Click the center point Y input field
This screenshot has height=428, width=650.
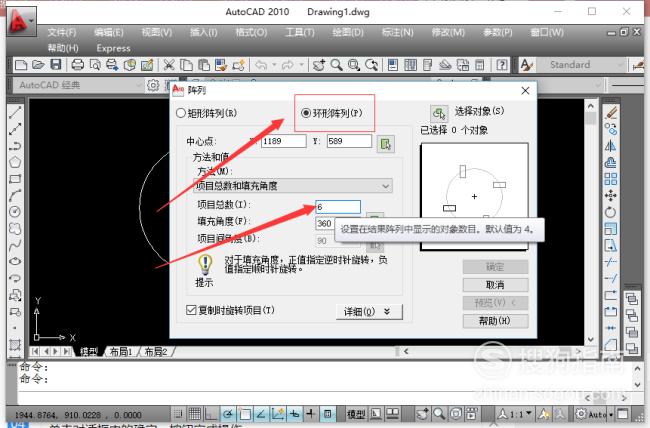tap(349, 141)
